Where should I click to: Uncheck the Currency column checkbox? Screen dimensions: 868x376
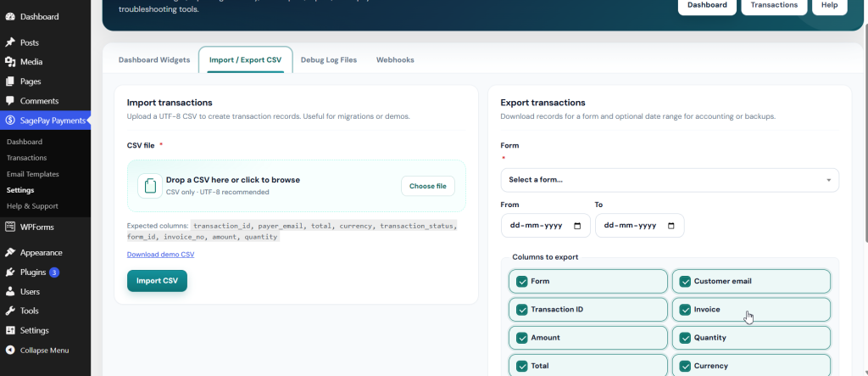[x=685, y=366]
